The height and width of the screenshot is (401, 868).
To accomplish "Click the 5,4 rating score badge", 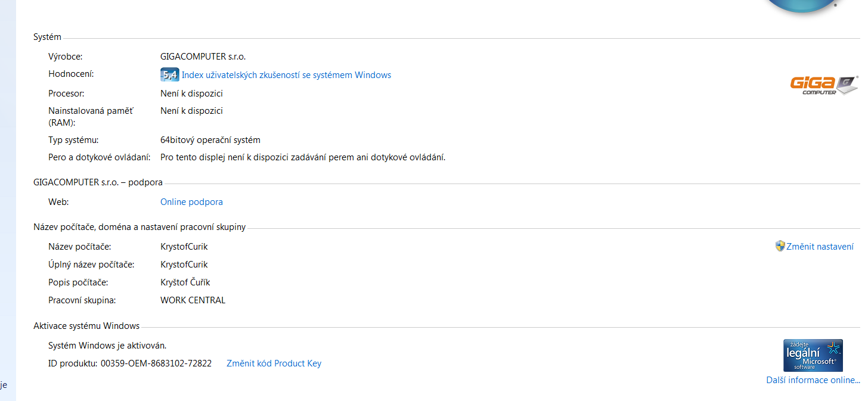I will coord(169,75).
